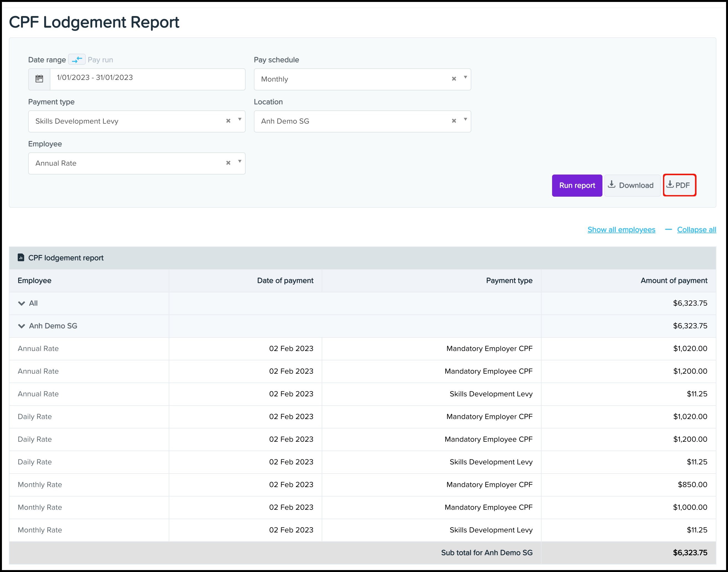The image size is (728, 572).
Task: Toggle the Date range / Pay run switch
Action: coord(77,60)
